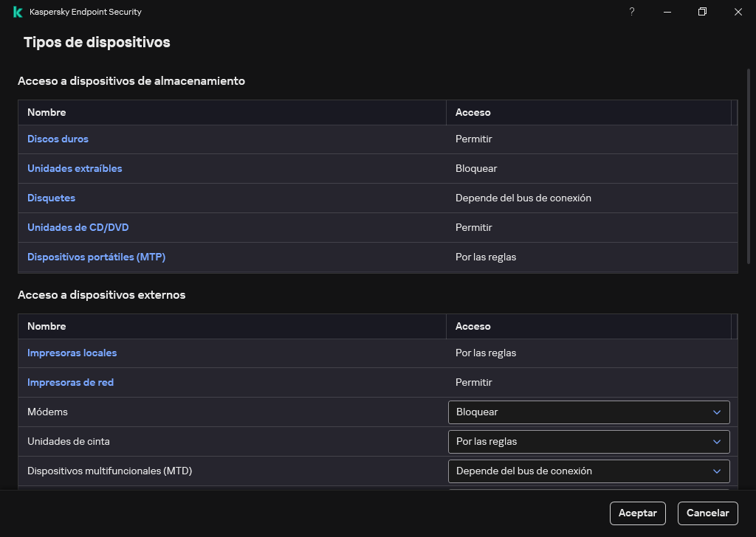The image size is (756, 537).
Task: Click the Nombre header of external devices table
Action: point(47,326)
